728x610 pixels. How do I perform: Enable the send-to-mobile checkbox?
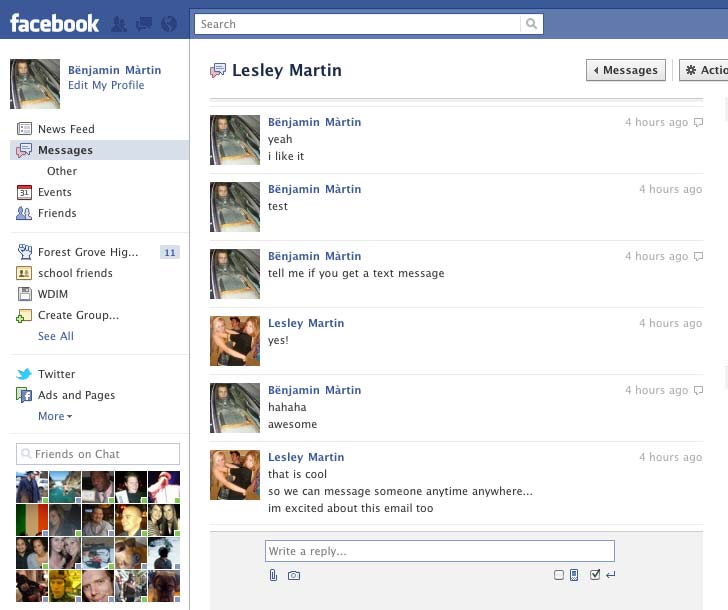(x=560, y=575)
